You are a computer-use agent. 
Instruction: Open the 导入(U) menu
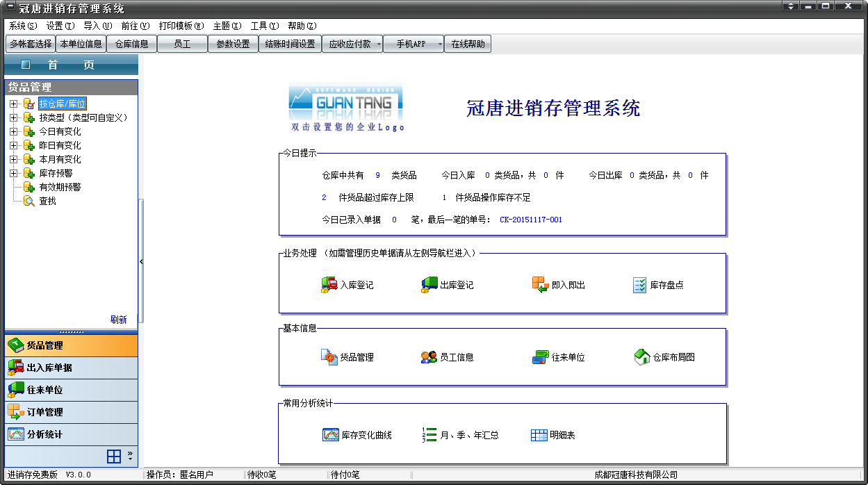(x=97, y=26)
